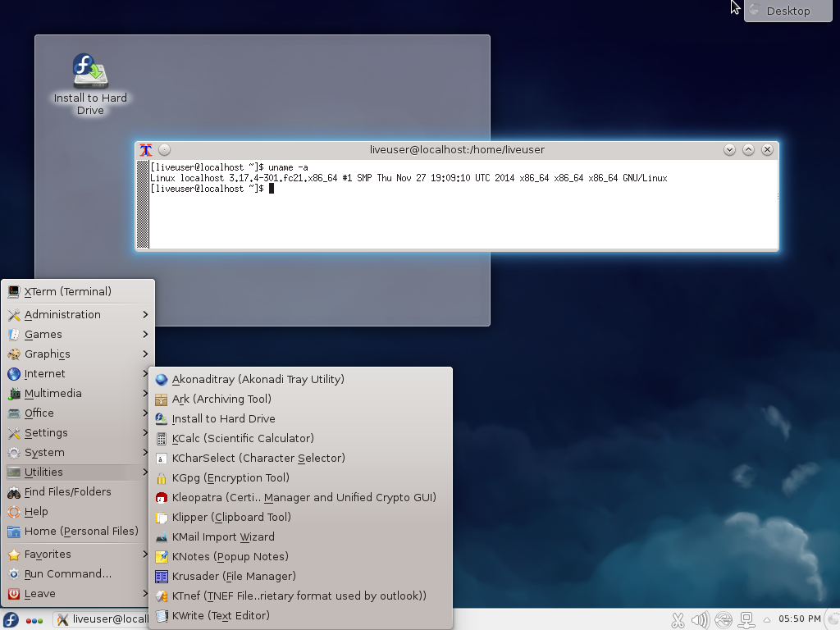The width and height of the screenshot is (840, 630).
Task: Switch to the liveuser@local taskbar window button
Action: click(x=102, y=619)
